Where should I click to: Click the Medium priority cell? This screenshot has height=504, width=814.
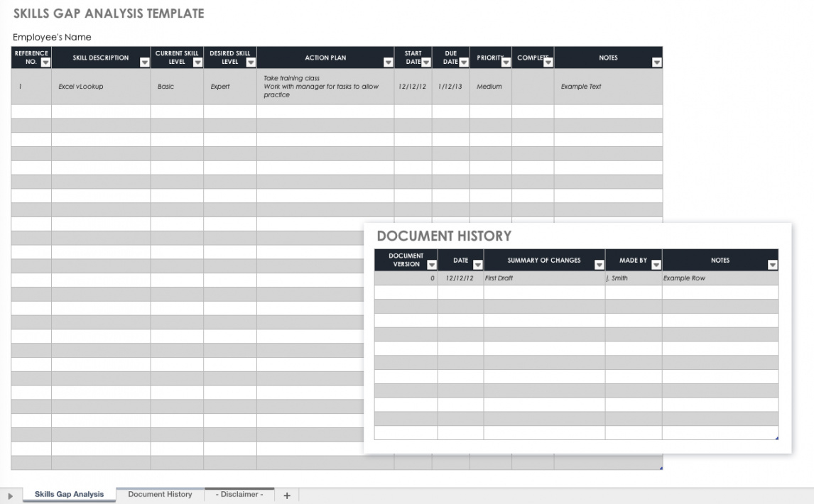[489, 87]
